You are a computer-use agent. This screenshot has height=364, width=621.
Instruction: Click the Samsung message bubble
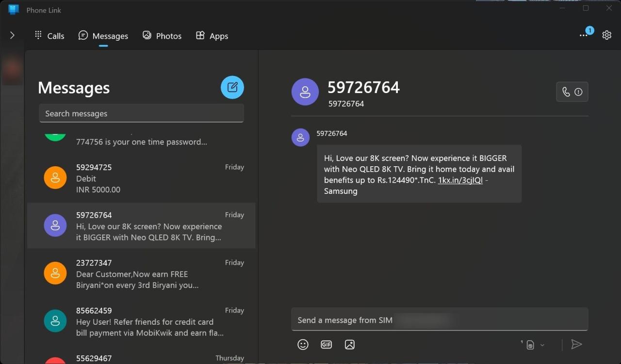point(419,174)
